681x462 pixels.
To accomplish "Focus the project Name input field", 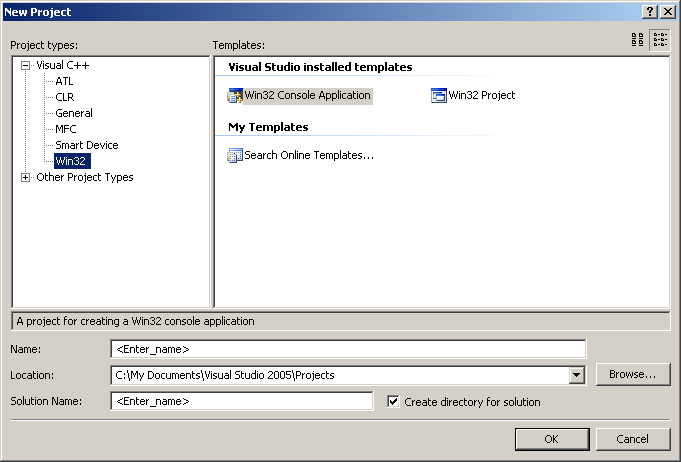I will (348, 349).
